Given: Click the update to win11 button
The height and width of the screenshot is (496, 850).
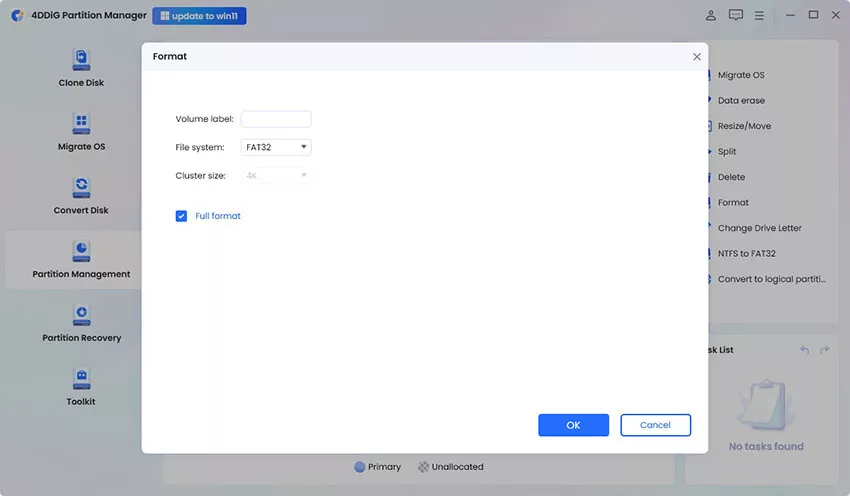Looking at the screenshot, I should [x=199, y=16].
